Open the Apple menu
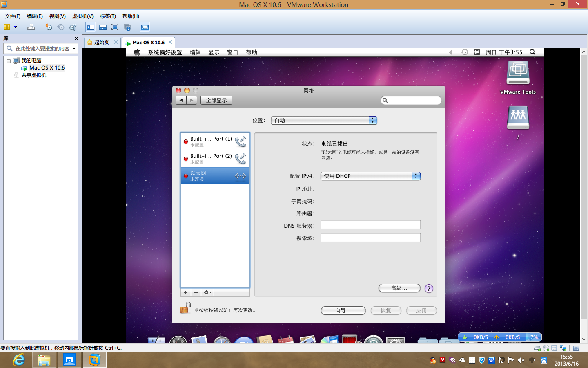Screen dimensions: 588x368 click(137, 52)
